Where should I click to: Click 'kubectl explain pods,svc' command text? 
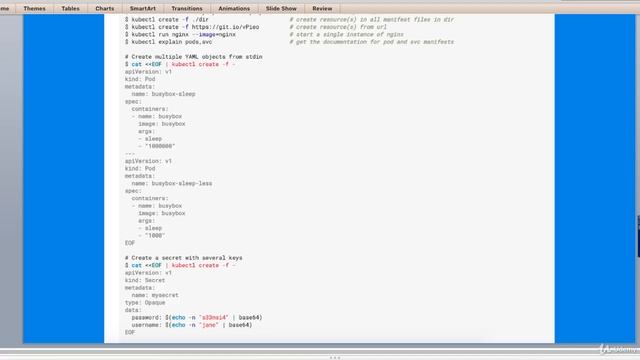click(171, 42)
